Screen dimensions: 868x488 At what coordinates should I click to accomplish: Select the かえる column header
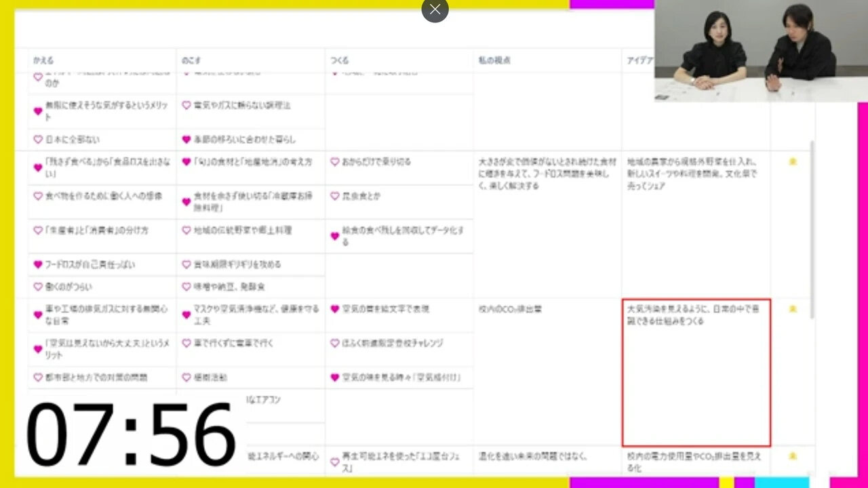coord(43,60)
